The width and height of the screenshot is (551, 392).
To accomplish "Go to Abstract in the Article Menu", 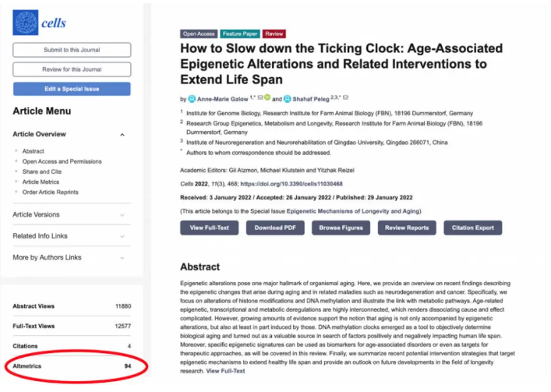I will tap(34, 151).
